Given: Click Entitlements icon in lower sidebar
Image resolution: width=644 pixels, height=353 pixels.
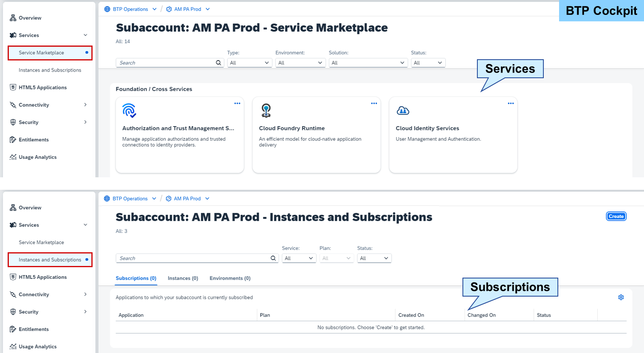Looking at the screenshot, I should (x=13, y=329).
